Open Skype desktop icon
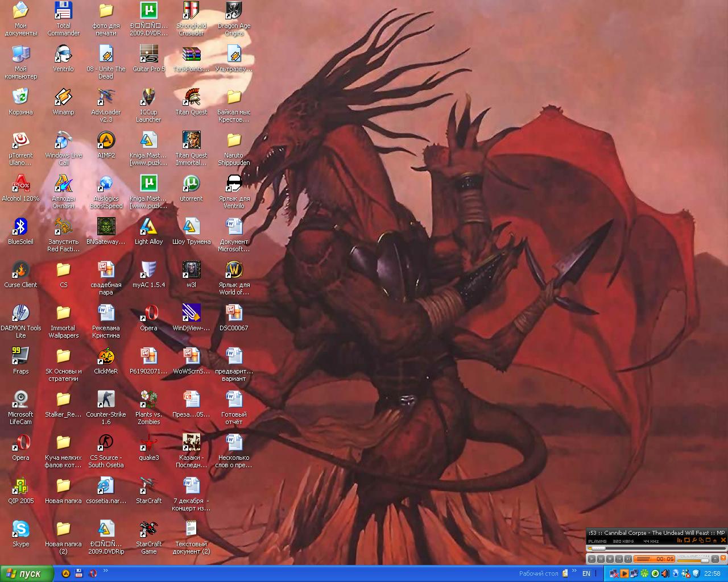 pos(20,530)
